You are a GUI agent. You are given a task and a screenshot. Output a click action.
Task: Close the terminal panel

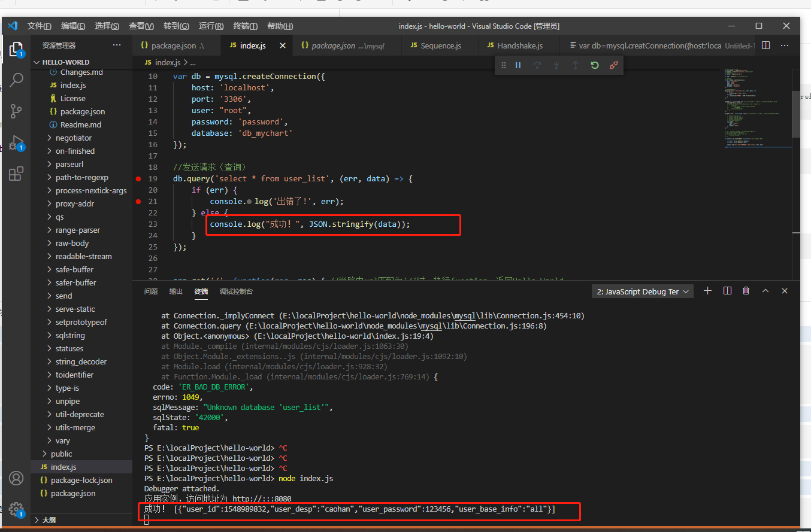(x=785, y=291)
